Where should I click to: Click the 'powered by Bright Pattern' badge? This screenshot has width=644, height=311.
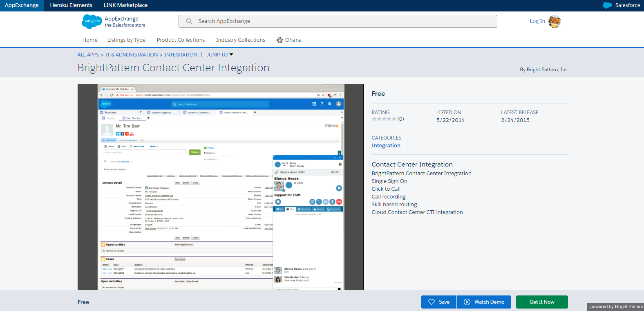(615, 306)
